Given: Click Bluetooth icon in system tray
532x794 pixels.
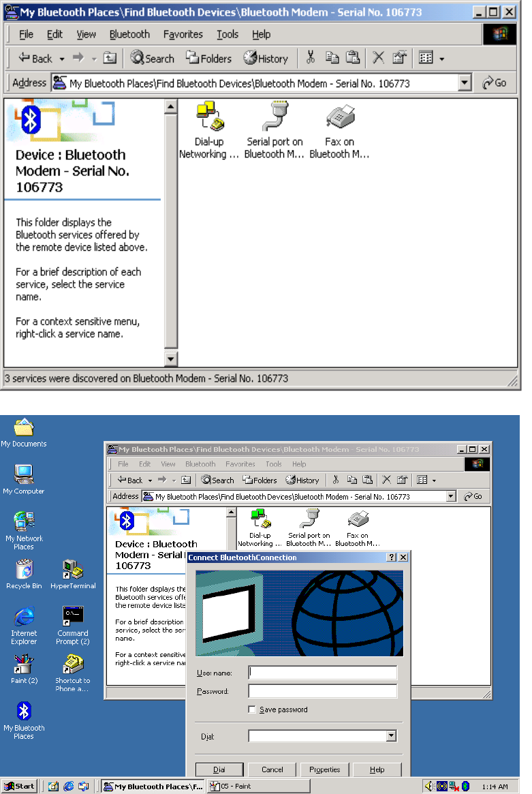Looking at the screenshot, I should coord(466,787).
